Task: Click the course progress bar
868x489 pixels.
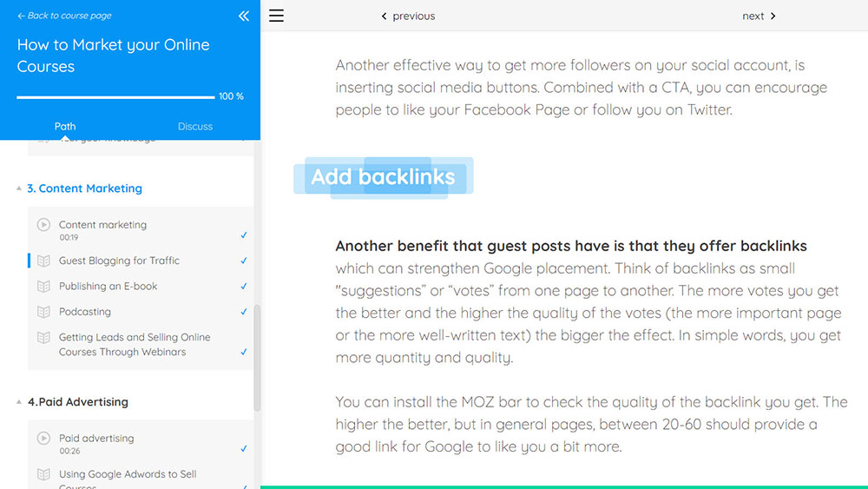Action: pyautogui.click(x=115, y=97)
